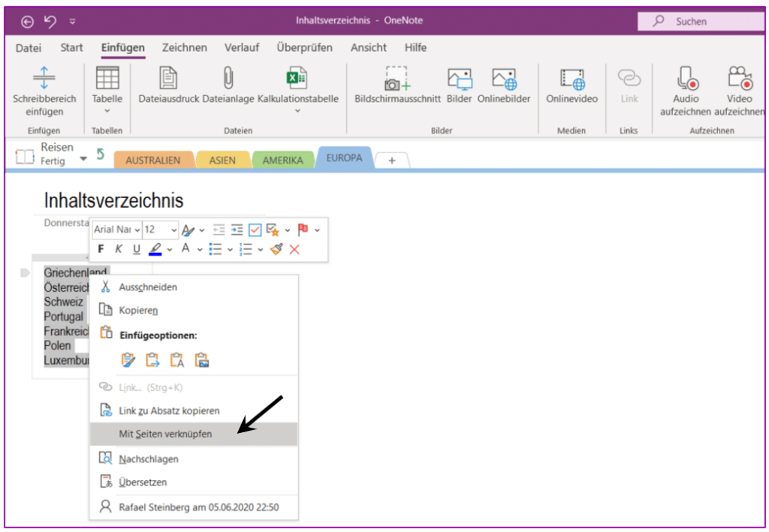Open the AUSTRALIEN section tab

pos(153,160)
